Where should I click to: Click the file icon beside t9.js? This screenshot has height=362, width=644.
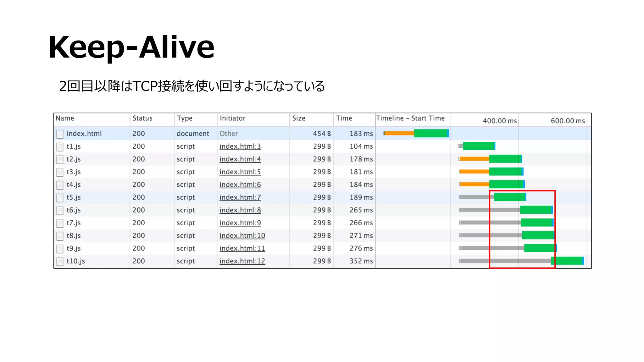[x=60, y=249]
